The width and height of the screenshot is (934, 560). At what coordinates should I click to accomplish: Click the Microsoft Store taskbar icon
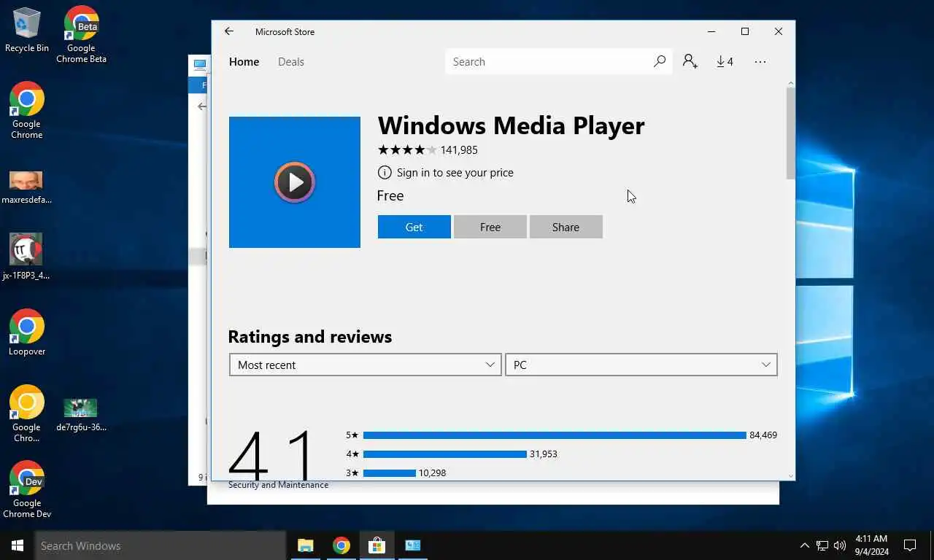click(377, 545)
